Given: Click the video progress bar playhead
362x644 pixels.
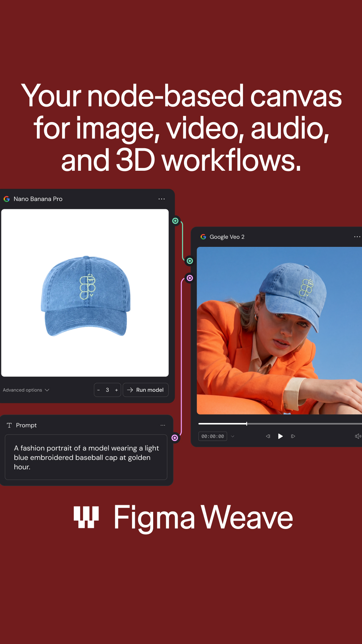Looking at the screenshot, I should (247, 424).
